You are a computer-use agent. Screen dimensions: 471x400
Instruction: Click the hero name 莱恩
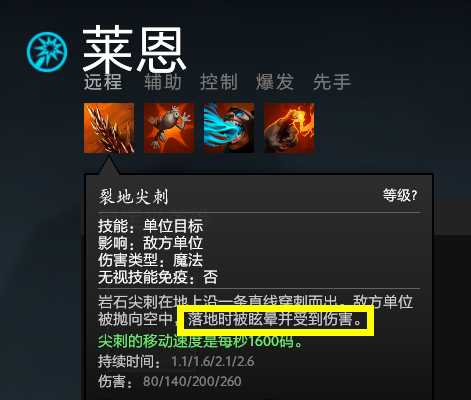click(134, 49)
